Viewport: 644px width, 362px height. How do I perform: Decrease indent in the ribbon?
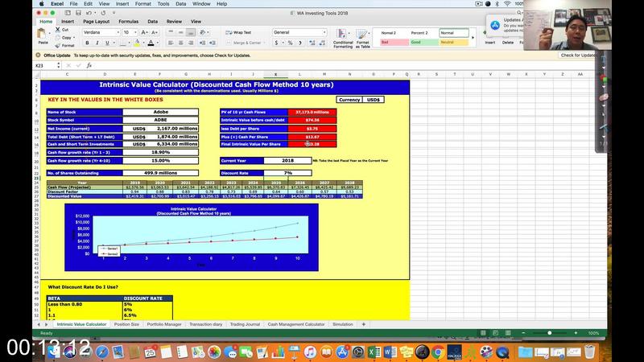[x=202, y=43]
